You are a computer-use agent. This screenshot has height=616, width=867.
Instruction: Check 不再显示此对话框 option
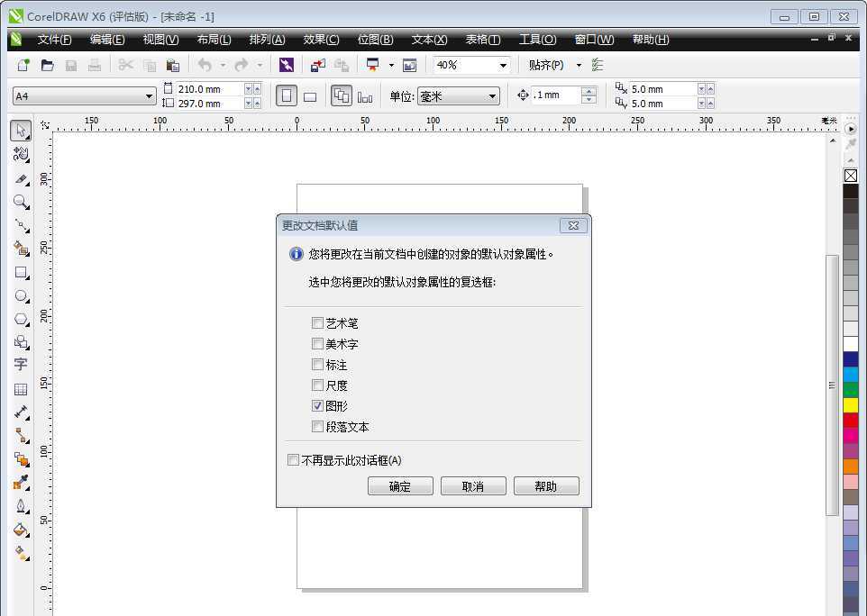[x=293, y=459]
